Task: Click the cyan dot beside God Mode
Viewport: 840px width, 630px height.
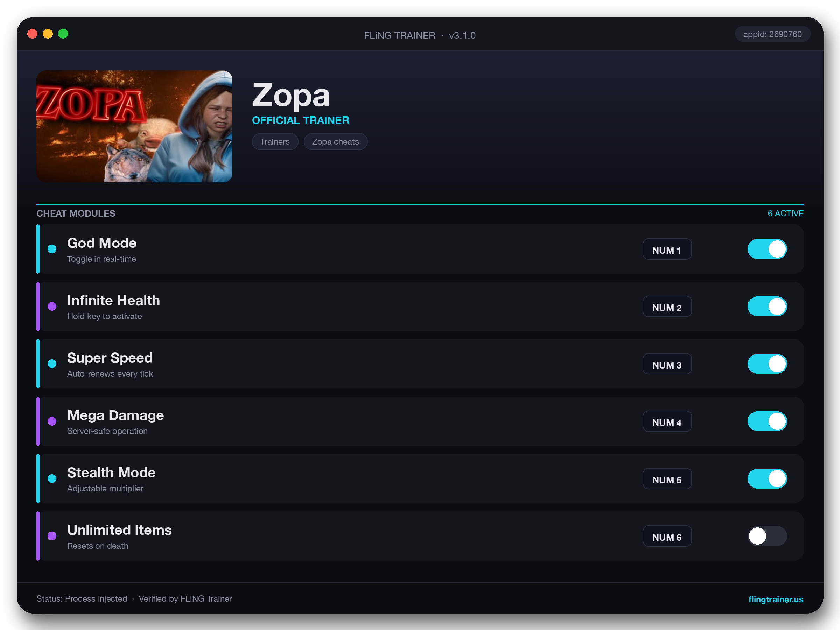Action: pyautogui.click(x=52, y=249)
